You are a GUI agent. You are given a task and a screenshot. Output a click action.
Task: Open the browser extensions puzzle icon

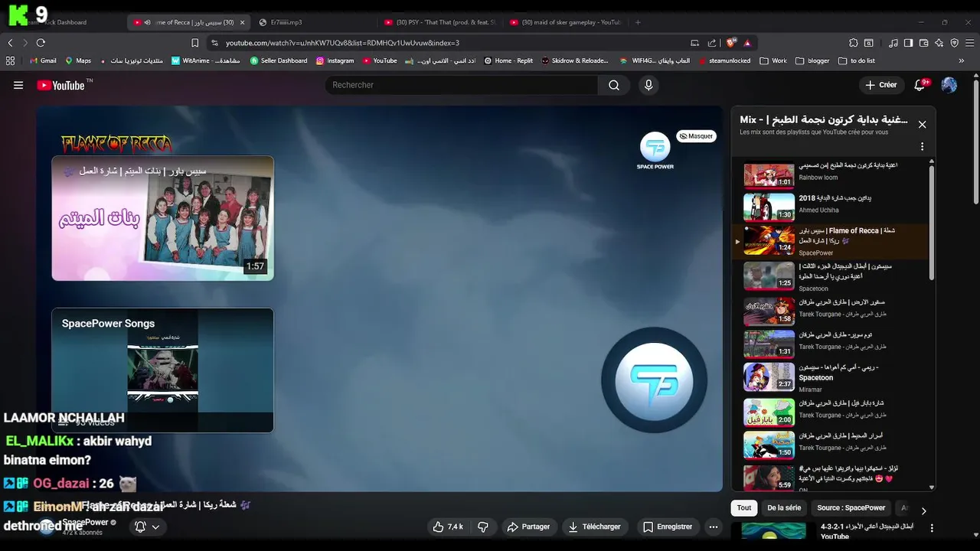click(854, 43)
